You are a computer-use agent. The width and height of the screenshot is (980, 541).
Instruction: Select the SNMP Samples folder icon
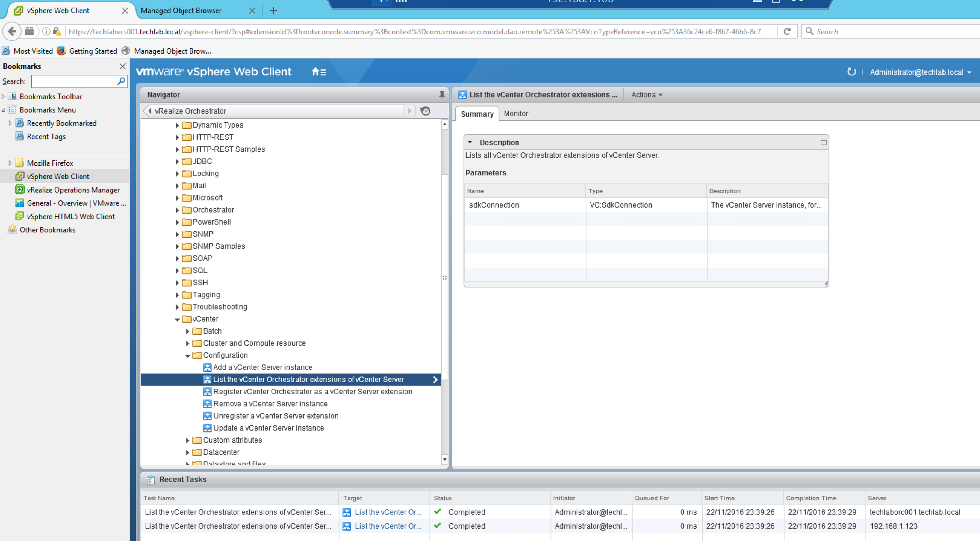[187, 246]
